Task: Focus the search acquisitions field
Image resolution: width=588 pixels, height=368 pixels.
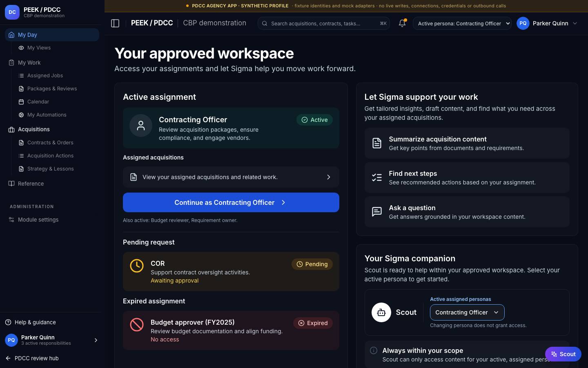Action: point(324,23)
